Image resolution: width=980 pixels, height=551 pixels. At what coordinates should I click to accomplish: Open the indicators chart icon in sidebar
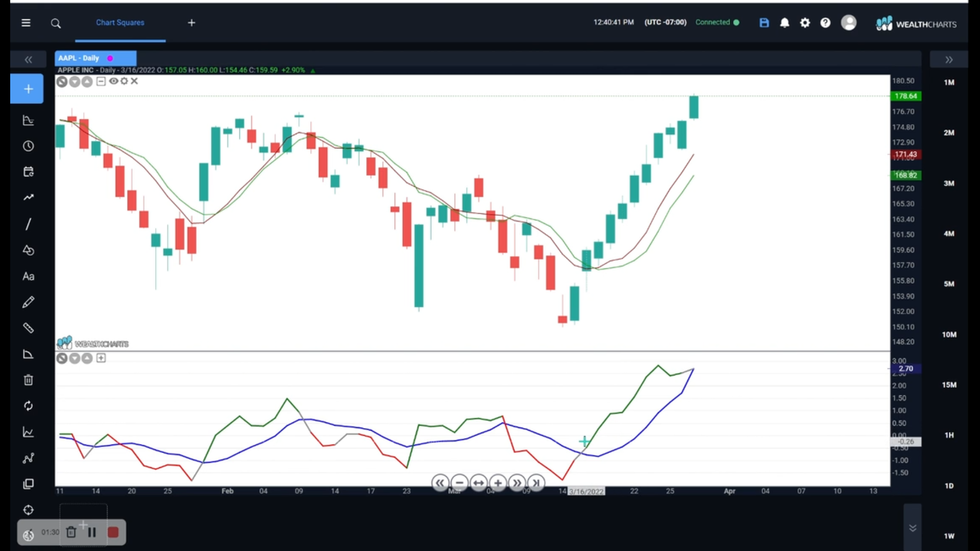click(29, 120)
